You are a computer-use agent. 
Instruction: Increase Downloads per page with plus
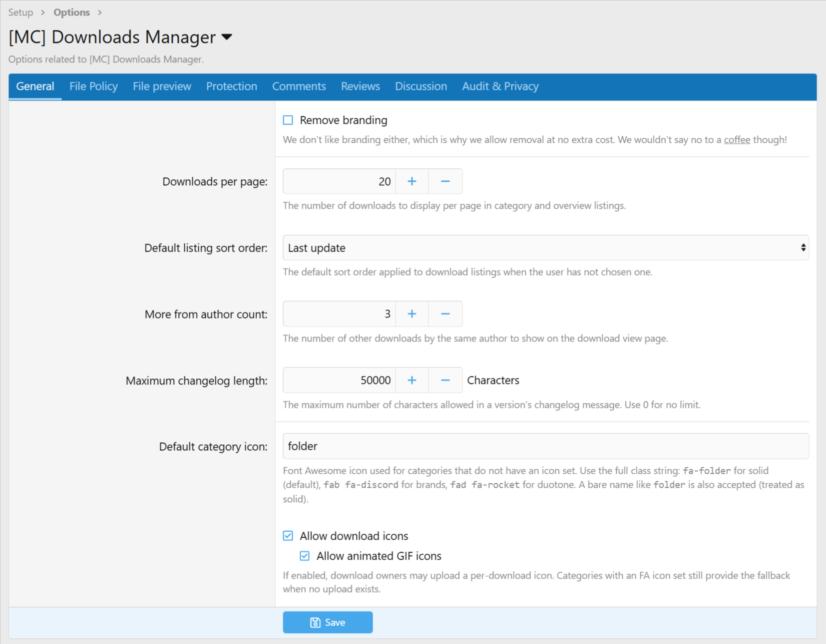tap(412, 181)
